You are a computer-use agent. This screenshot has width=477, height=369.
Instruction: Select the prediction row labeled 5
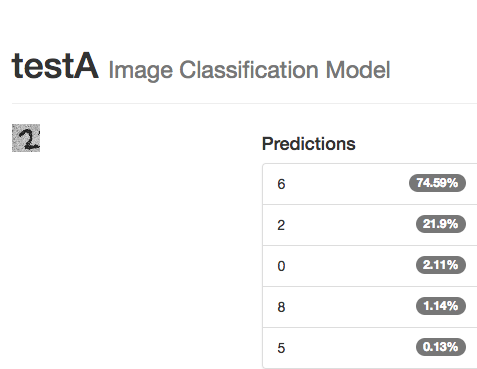click(370, 348)
